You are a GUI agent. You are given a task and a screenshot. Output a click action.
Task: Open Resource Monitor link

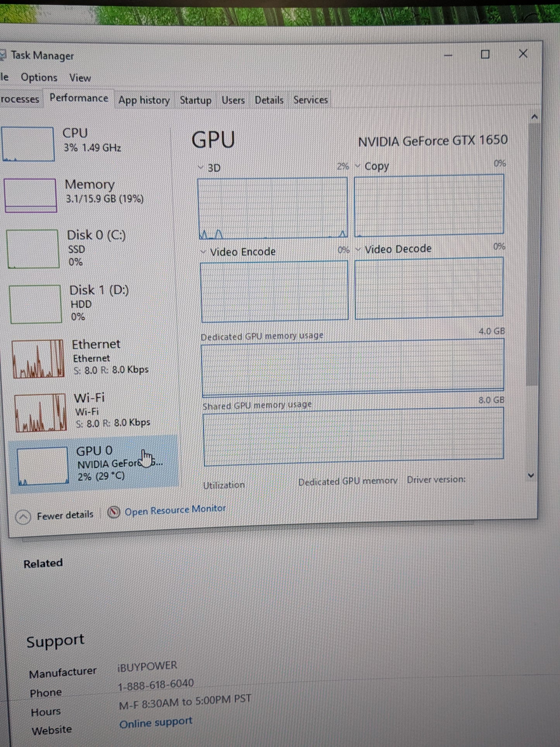tap(175, 509)
